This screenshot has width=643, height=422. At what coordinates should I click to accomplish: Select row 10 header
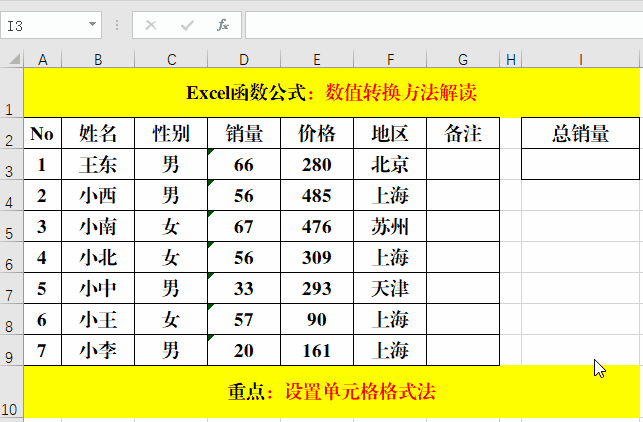click(x=12, y=392)
